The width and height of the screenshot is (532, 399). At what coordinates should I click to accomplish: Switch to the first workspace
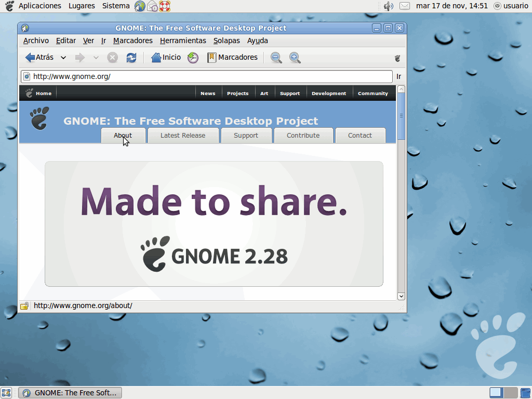(x=496, y=393)
